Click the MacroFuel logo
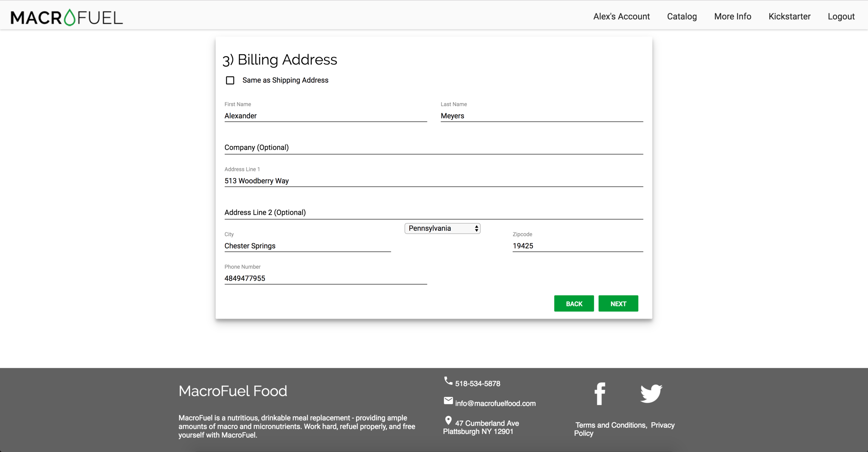This screenshot has height=452, width=868. pos(67,17)
